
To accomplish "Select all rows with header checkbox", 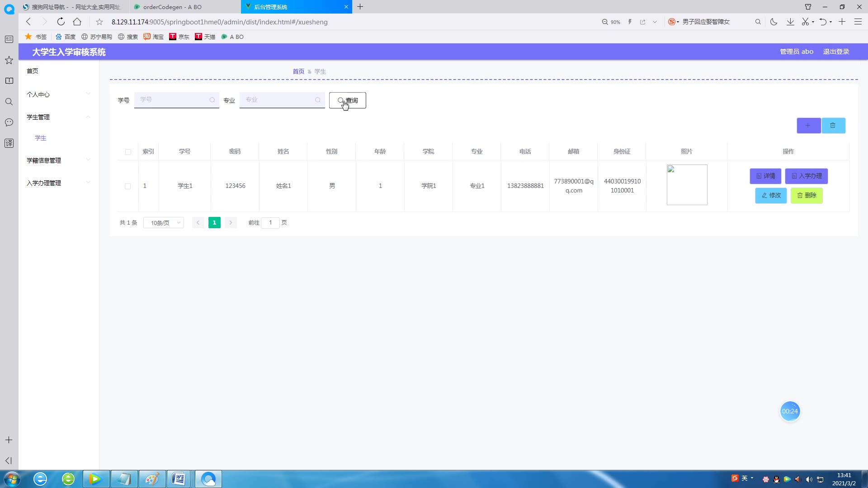I will pyautogui.click(x=128, y=152).
